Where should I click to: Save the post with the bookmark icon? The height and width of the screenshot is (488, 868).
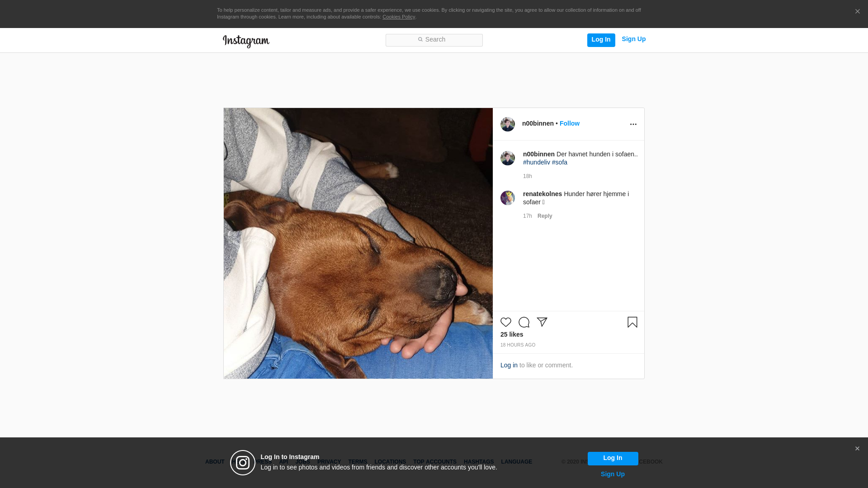point(632,322)
